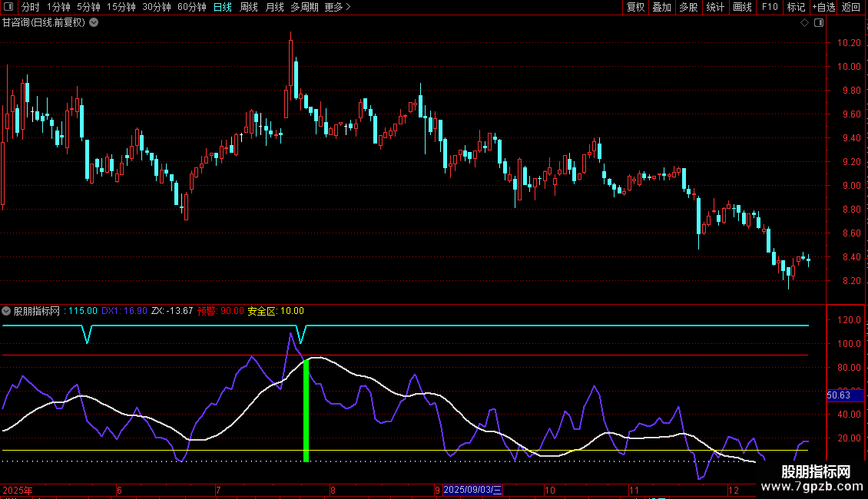Click the DX1: 16.90 indicator value
The width and height of the screenshot is (868, 499).
point(124,311)
